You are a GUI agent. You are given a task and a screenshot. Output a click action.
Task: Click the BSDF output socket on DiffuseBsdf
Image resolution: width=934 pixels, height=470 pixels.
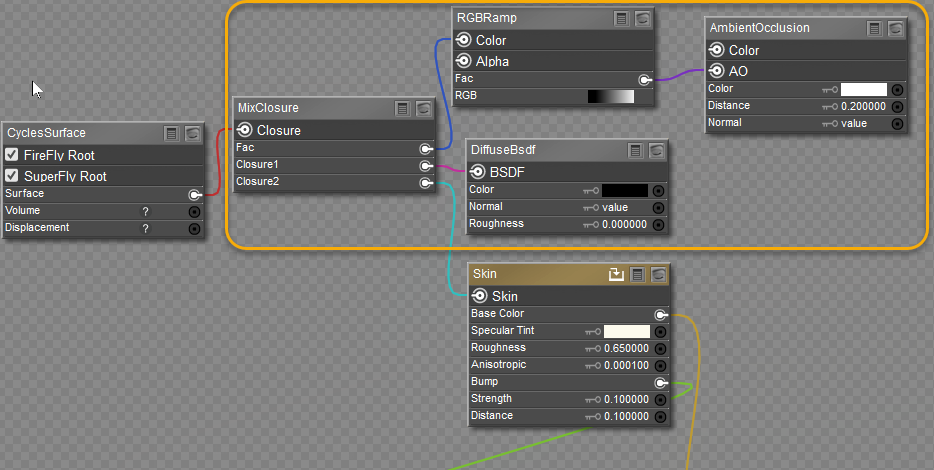coord(477,172)
